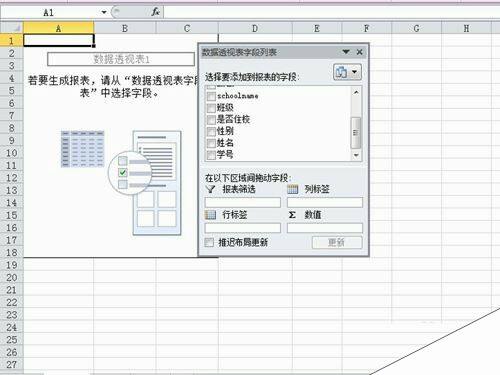Click the 列标签 column icon
This screenshot has height=375, width=500.
coord(292,189)
